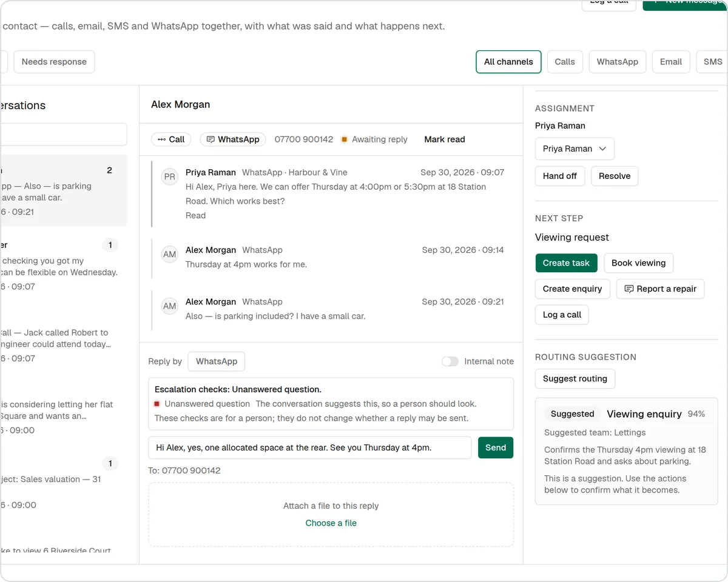728x582 pixels.
Task: Send the reply message
Action: click(x=496, y=447)
